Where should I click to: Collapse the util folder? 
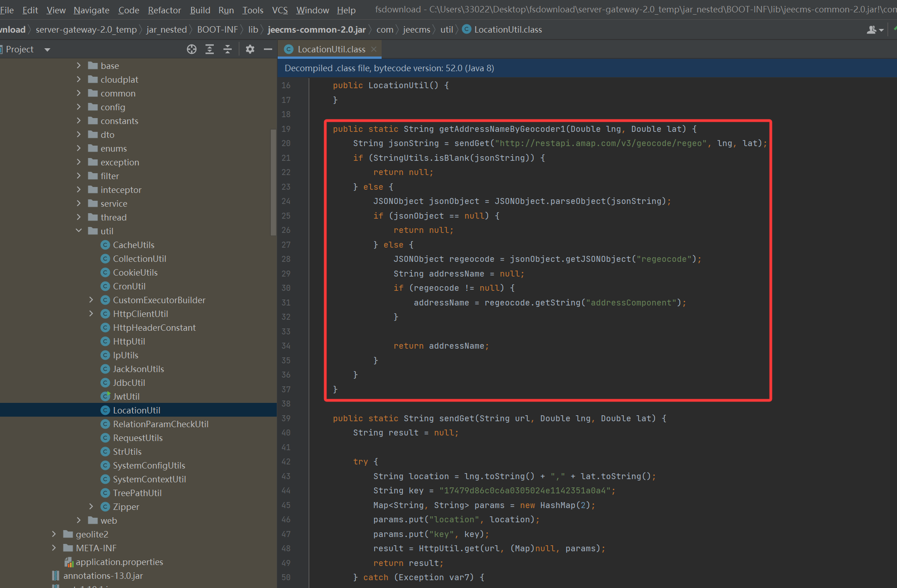79,231
